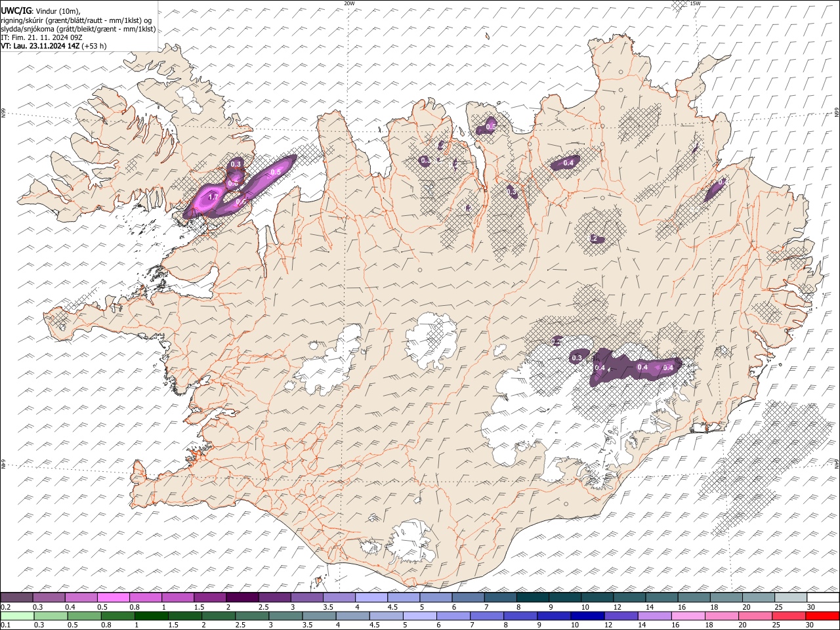This screenshot has width=840, height=630.
Task: Click the 4.5 label in the bottom legend row
Action: point(374,625)
